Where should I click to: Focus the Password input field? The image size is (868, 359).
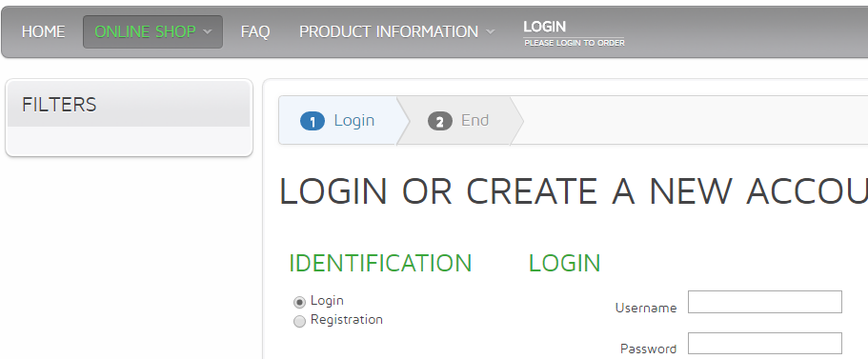click(765, 344)
